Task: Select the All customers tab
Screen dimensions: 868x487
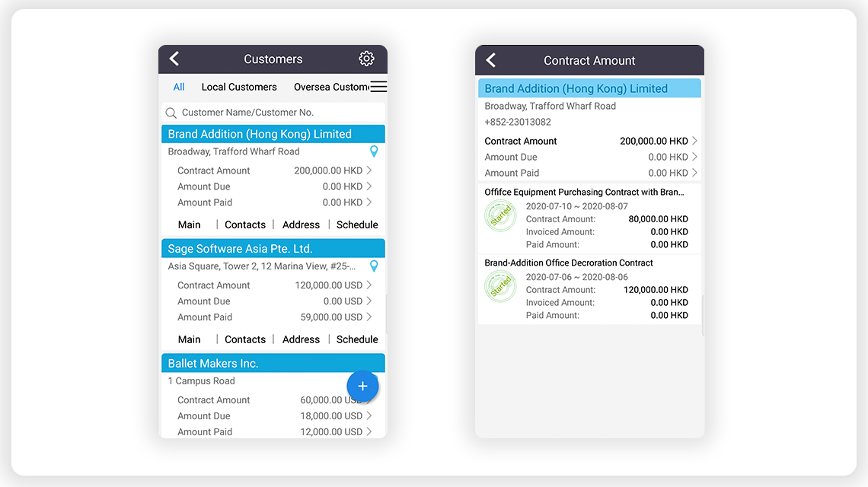Action: [x=179, y=87]
